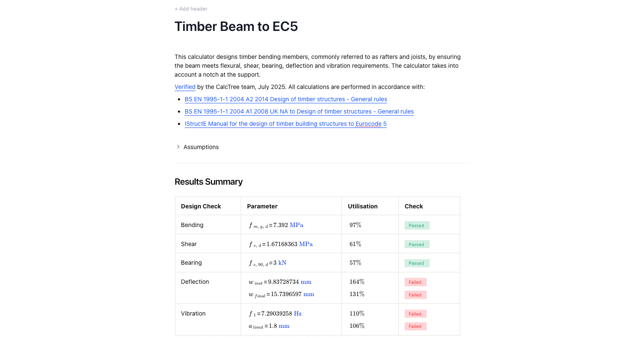Click the Passed badge in the Shear row
644x338 pixels.
(x=416, y=244)
